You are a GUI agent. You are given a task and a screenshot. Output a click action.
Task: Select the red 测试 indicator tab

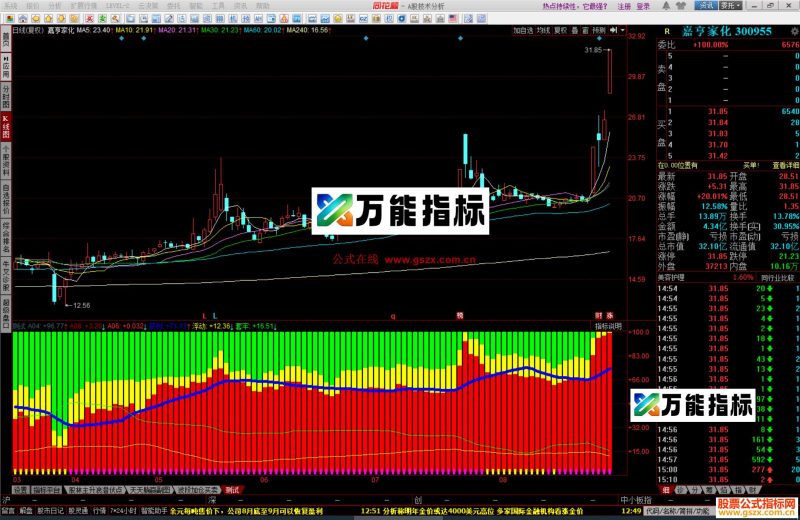(233, 490)
